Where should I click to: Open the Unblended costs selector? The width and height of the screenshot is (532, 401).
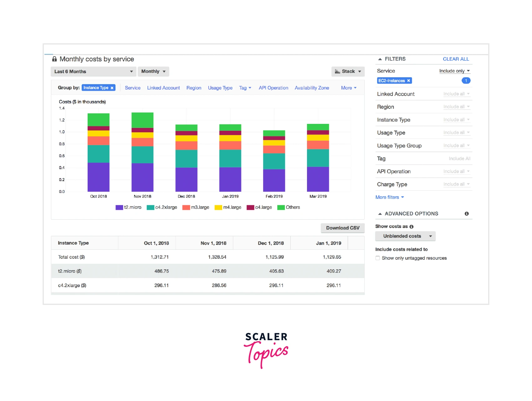pyautogui.click(x=405, y=236)
